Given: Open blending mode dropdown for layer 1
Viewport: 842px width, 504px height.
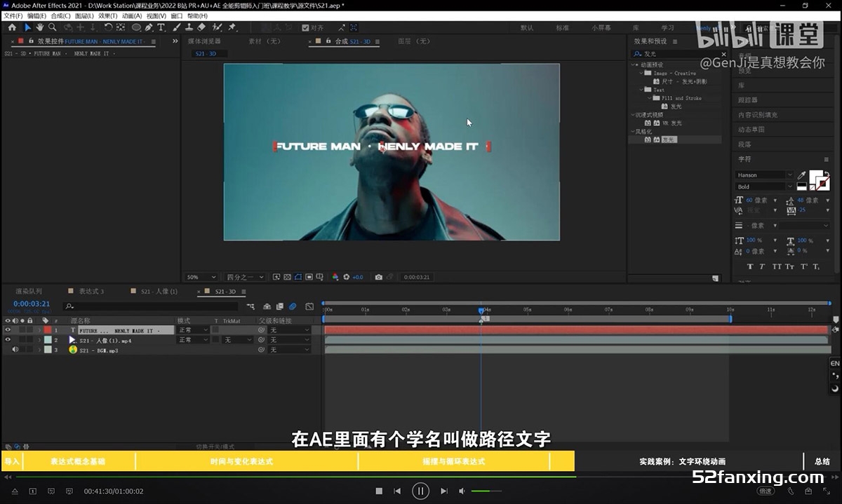Looking at the screenshot, I should [x=193, y=330].
